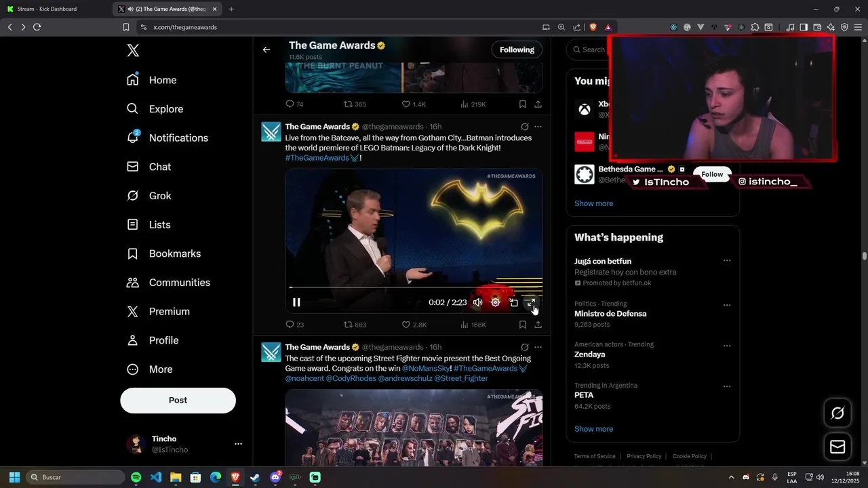868x488 pixels.
Task: Show more trends in What's happening
Action: [x=593, y=429]
